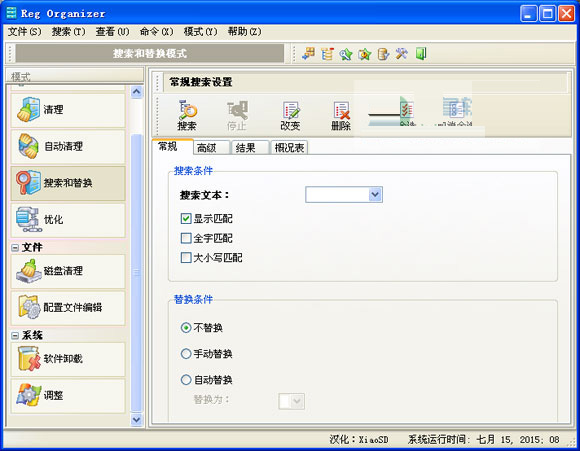The image size is (580, 451).
Task: Click the 系统运行时间 status bar entry
Action: tap(483, 440)
